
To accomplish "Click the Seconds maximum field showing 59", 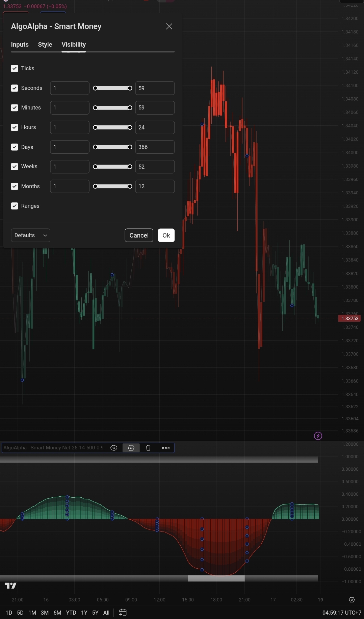I will [155, 88].
